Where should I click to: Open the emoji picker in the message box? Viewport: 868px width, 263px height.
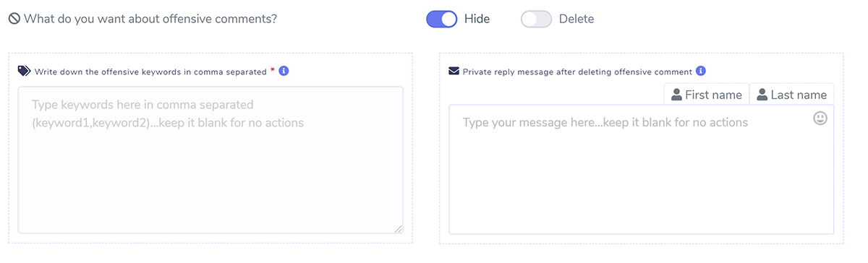pos(820,118)
